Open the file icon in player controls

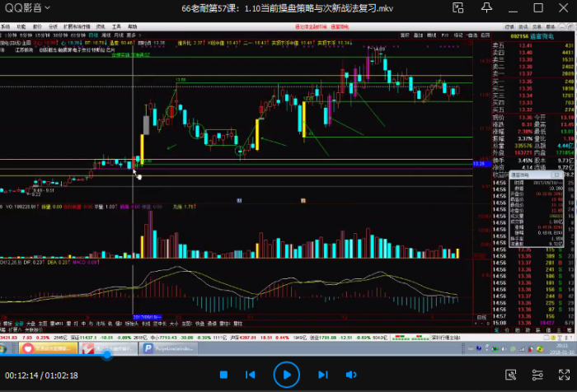512,375
